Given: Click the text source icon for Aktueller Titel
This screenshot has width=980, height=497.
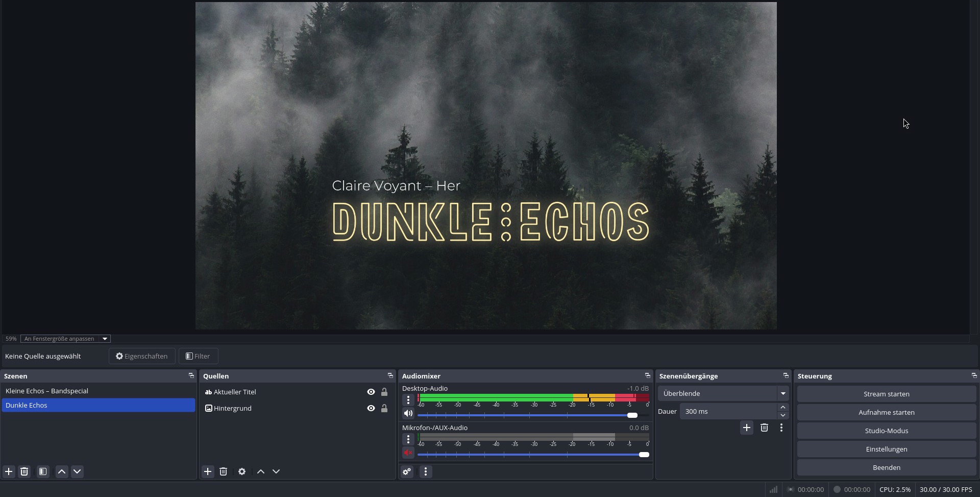Looking at the screenshot, I should (x=208, y=392).
